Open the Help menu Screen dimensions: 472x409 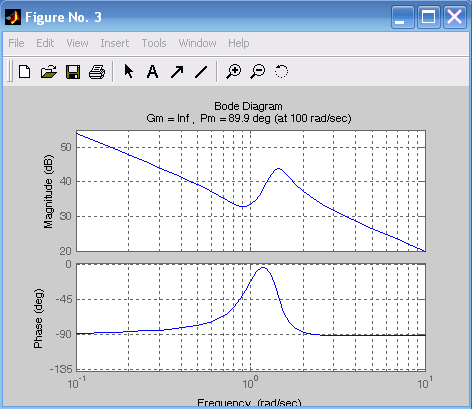239,43
